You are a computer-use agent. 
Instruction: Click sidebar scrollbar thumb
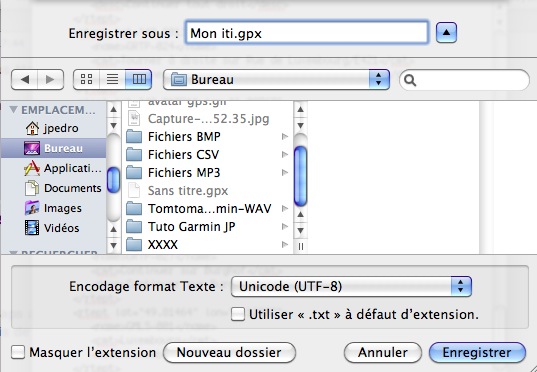pos(113,180)
